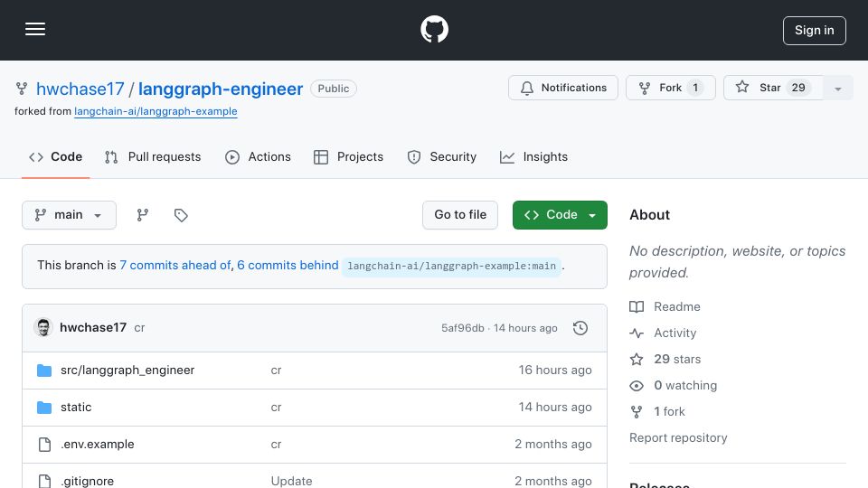The width and height of the screenshot is (868, 488).
Task: Open the .env.example file
Action: pyautogui.click(x=98, y=445)
